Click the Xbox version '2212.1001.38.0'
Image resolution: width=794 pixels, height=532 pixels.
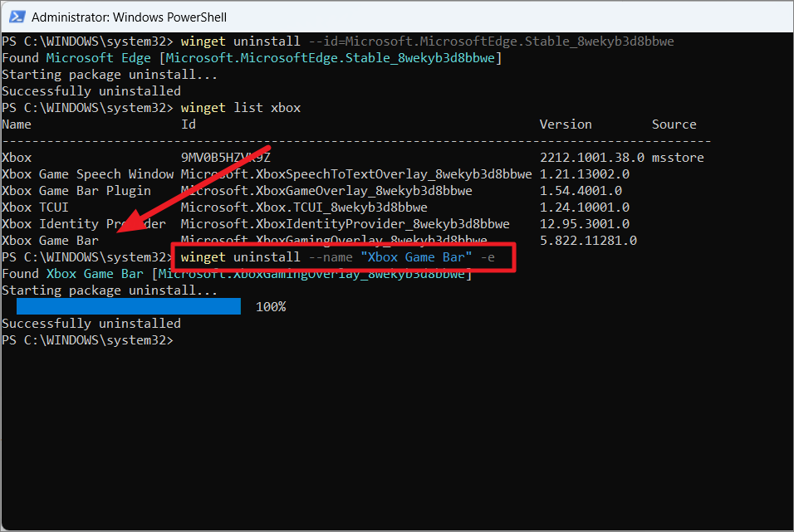[592, 158]
